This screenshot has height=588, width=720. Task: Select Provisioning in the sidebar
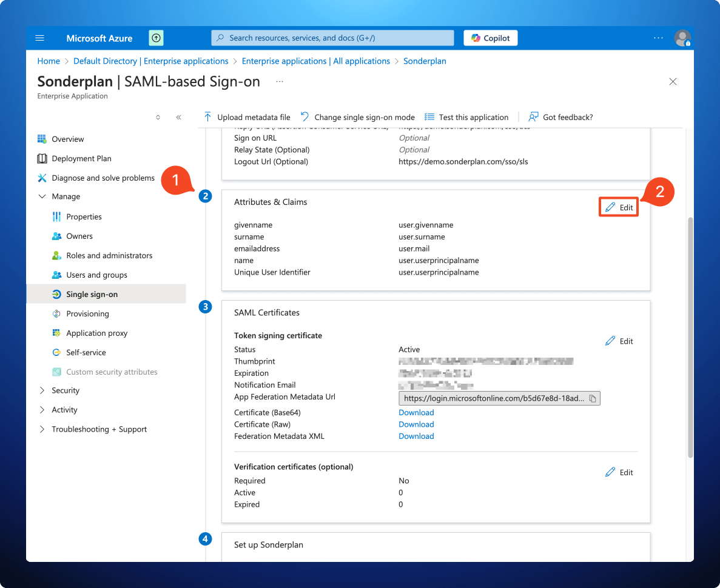click(x=87, y=313)
